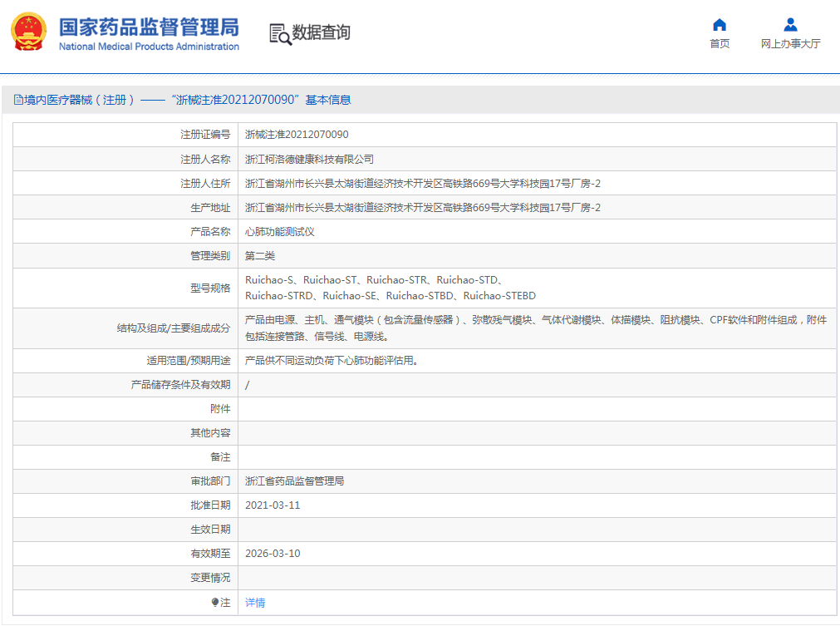Select the 型号规格 Ruichao model list cell
The image size is (840, 626).
point(391,288)
